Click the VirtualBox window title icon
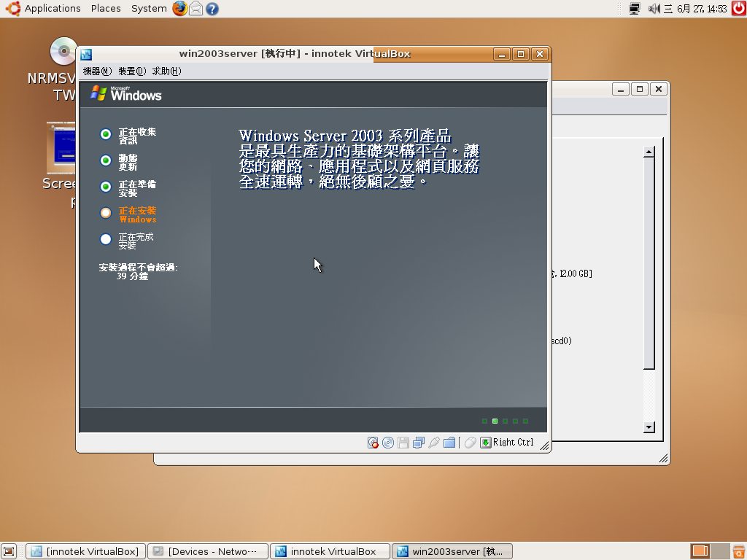 coord(86,54)
